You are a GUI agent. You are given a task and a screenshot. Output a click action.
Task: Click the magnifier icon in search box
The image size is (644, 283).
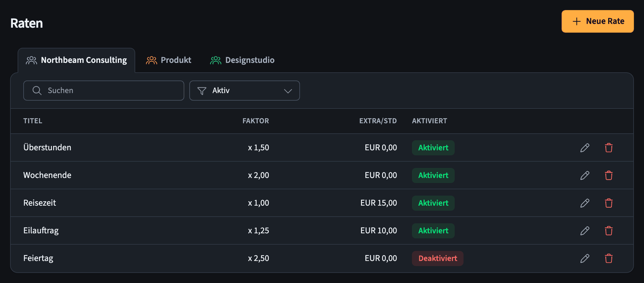pos(37,91)
